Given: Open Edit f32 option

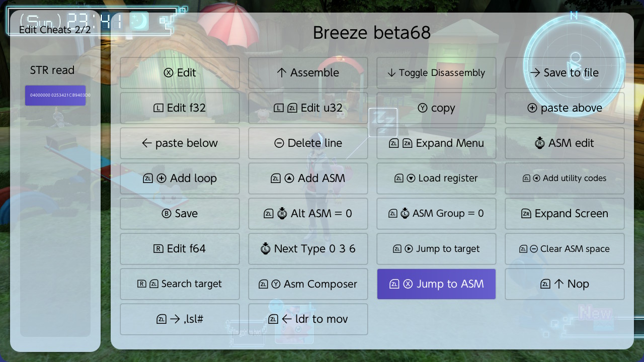Looking at the screenshot, I should coord(180,108).
